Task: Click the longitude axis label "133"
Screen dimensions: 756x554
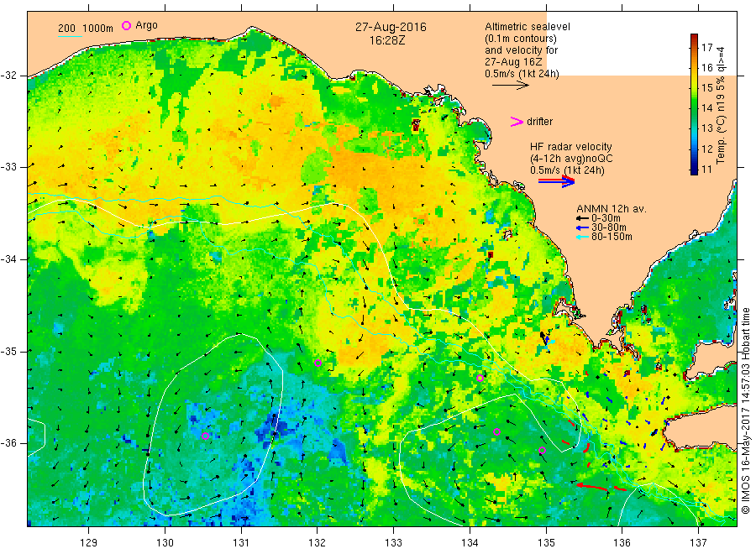Action: (393, 543)
